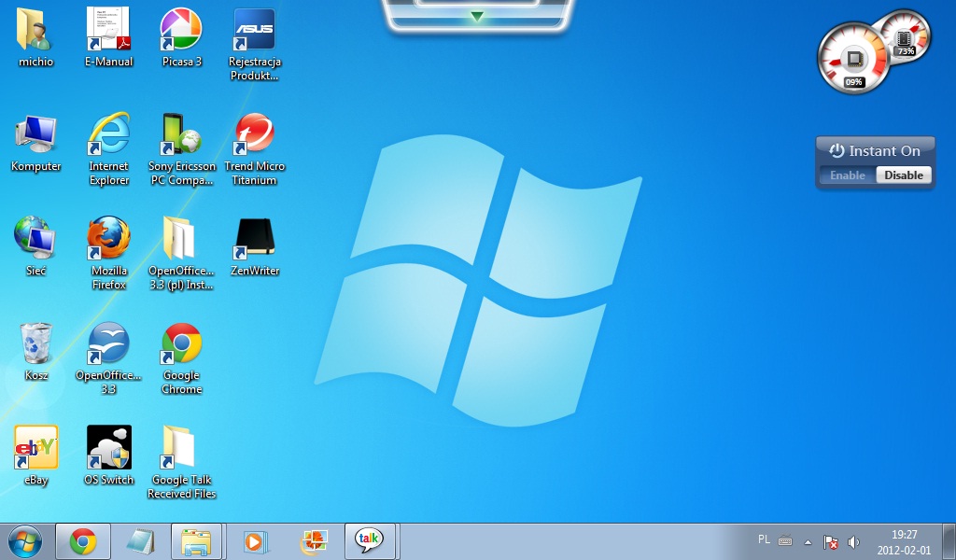
Task: Disable Instant On in the gadget
Action: [904, 175]
